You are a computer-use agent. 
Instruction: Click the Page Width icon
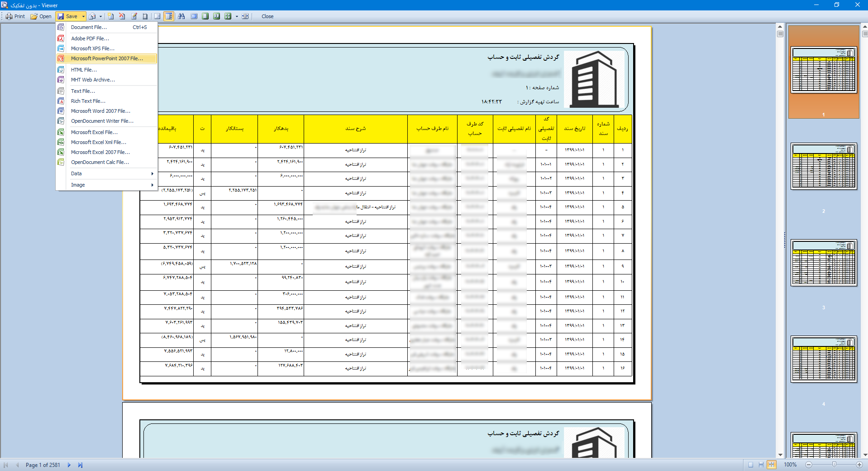point(245,16)
